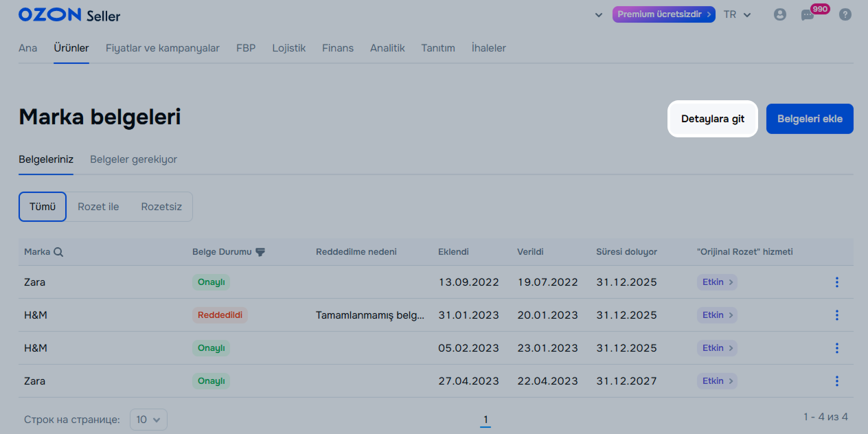Open the TR language dropdown
868x434 pixels.
738,14
